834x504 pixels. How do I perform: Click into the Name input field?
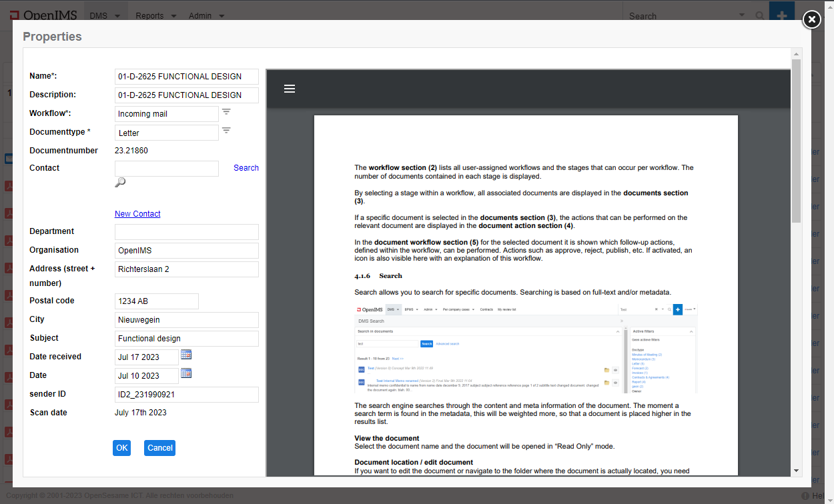[x=187, y=77]
